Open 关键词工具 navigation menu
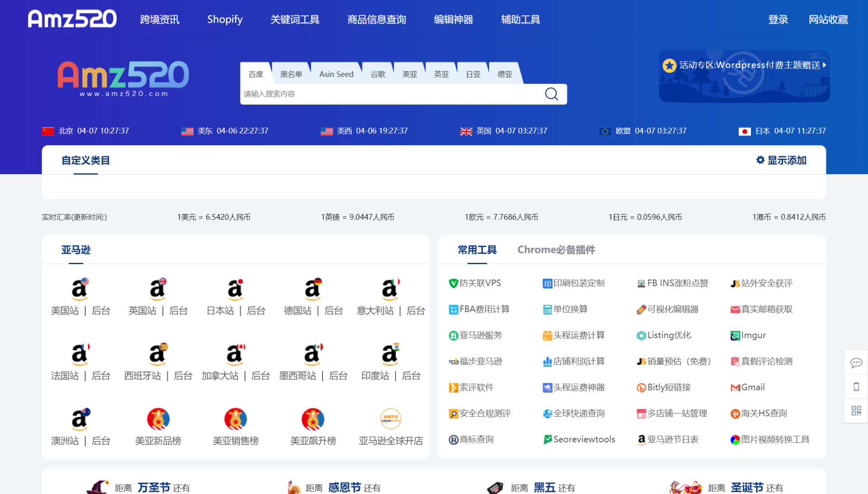 [295, 19]
